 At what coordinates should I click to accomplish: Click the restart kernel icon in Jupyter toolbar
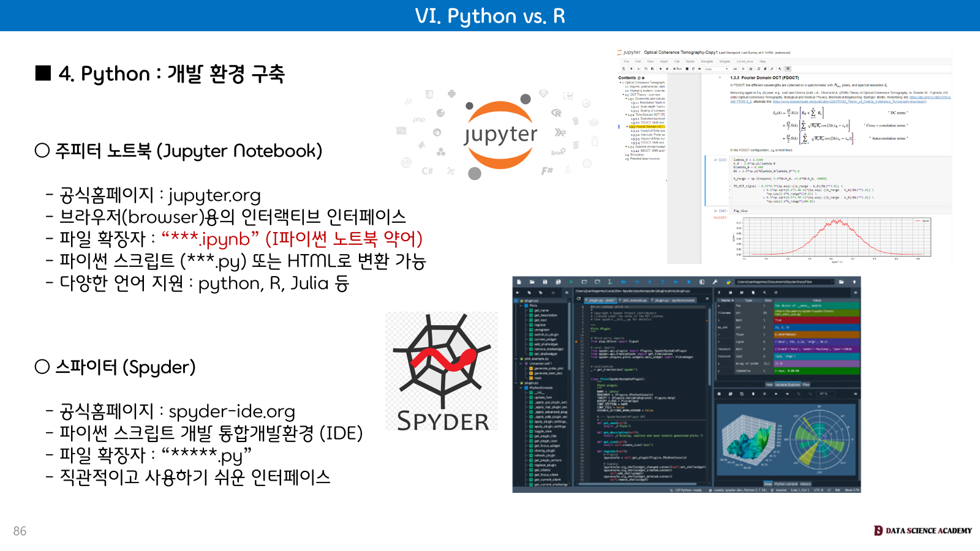point(693,69)
